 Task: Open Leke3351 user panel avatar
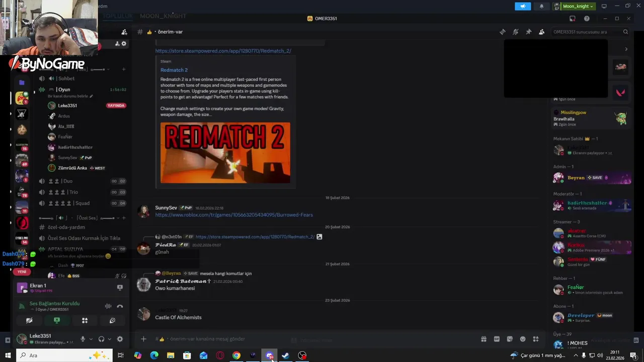click(x=22, y=339)
